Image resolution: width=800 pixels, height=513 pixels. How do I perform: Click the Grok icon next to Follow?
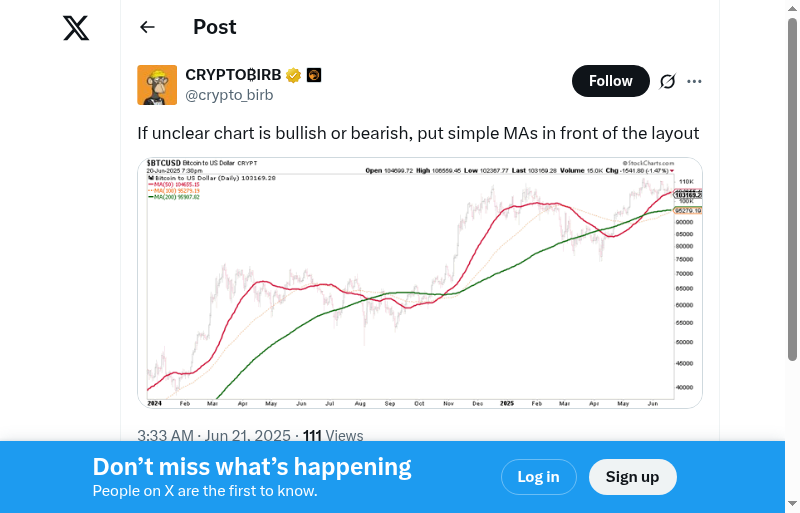(668, 81)
